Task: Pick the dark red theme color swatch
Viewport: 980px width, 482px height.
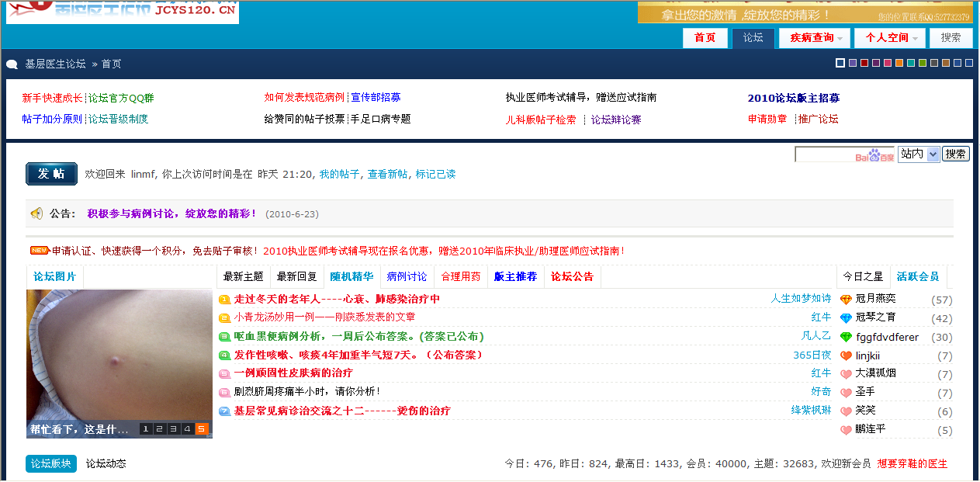Action: (x=864, y=63)
